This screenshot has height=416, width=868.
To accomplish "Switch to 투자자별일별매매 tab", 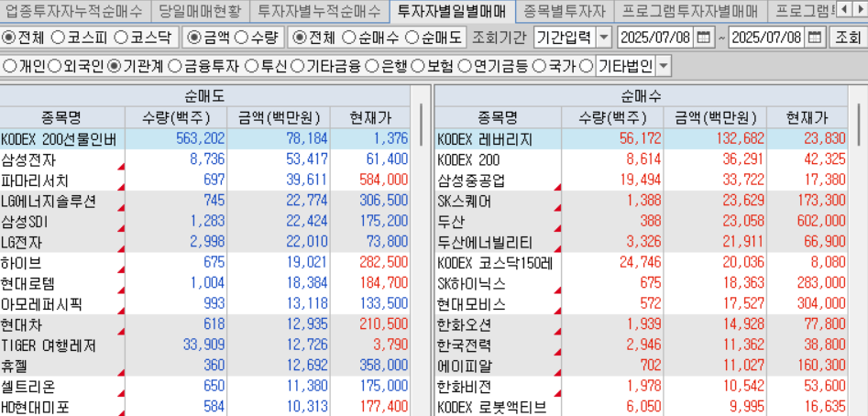I will 452,9.
